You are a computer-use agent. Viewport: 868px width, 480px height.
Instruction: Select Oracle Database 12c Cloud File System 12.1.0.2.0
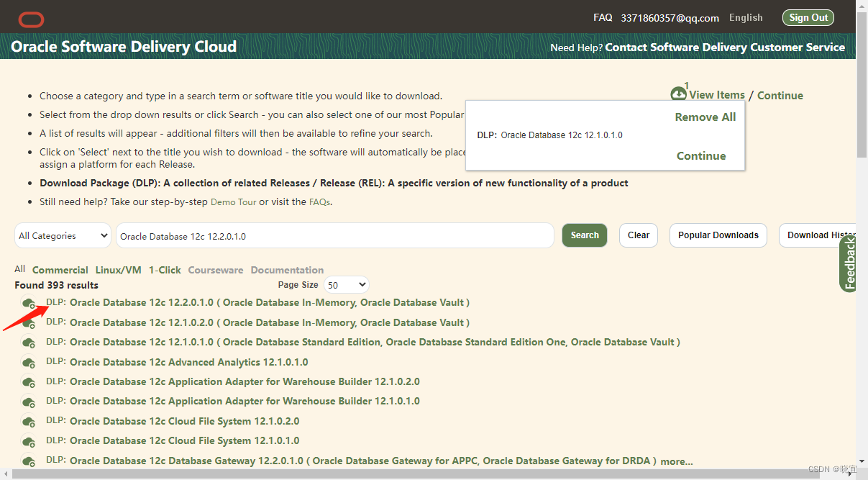[x=185, y=421]
